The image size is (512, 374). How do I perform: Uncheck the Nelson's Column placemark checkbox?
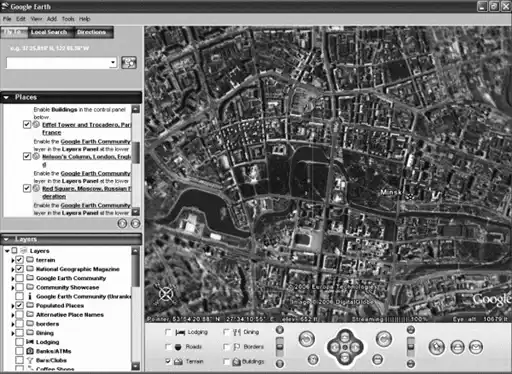tap(27, 156)
